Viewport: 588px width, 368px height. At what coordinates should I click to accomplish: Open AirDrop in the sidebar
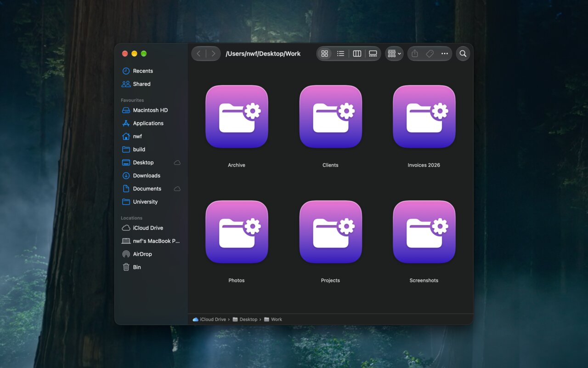[x=151, y=254]
